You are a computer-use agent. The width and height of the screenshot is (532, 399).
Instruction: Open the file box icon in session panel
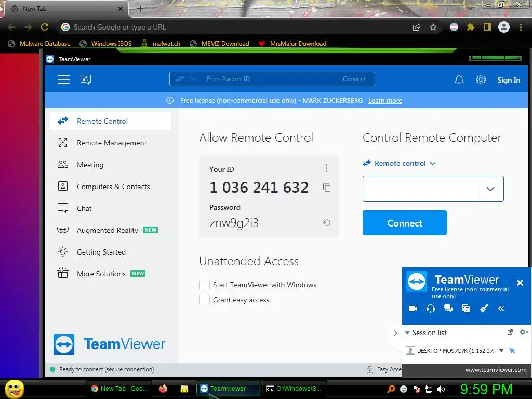466,309
